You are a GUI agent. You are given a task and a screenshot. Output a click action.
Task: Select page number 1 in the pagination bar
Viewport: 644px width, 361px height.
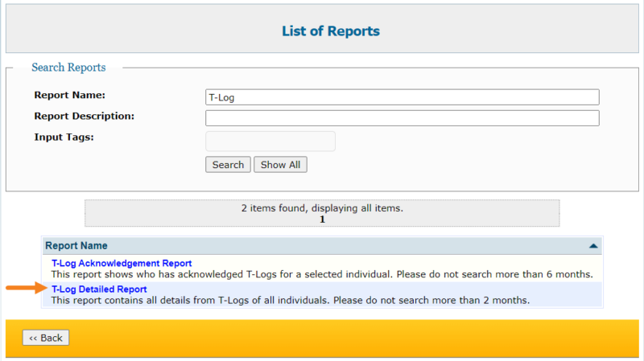pos(322,219)
